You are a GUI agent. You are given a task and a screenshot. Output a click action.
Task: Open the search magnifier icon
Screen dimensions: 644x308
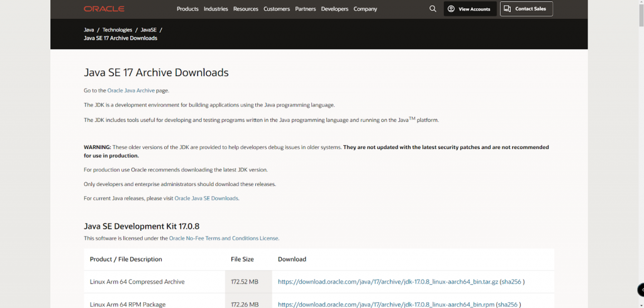point(433,9)
